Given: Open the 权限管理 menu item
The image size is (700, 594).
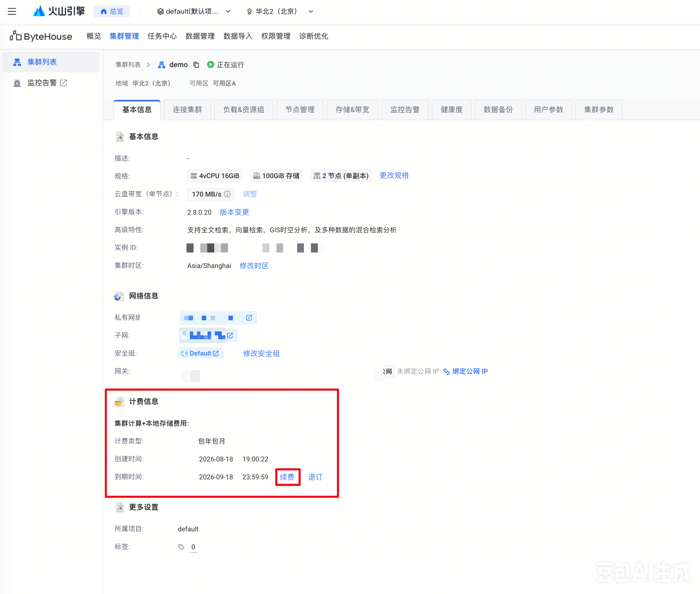Looking at the screenshot, I should [x=276, y=36].
